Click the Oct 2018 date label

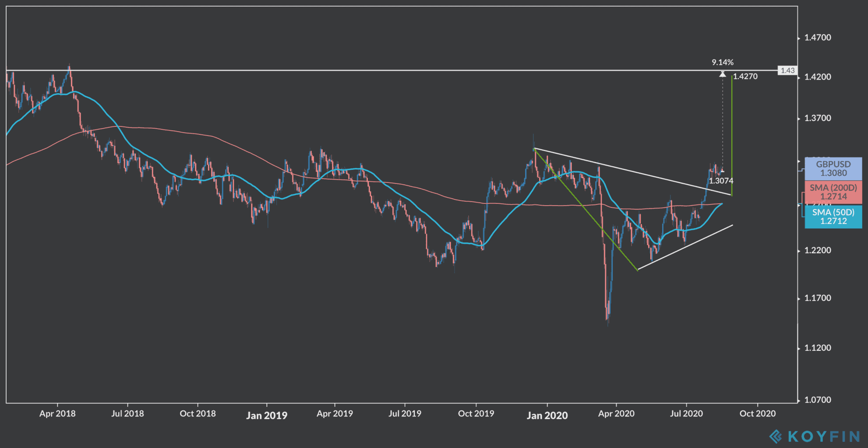click(198, 413)
